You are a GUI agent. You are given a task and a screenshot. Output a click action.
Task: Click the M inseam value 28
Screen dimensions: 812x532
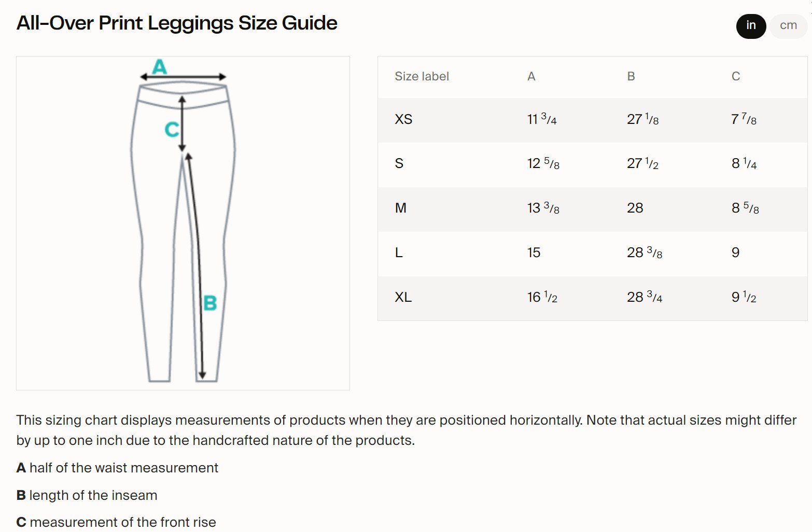(635, 208)
